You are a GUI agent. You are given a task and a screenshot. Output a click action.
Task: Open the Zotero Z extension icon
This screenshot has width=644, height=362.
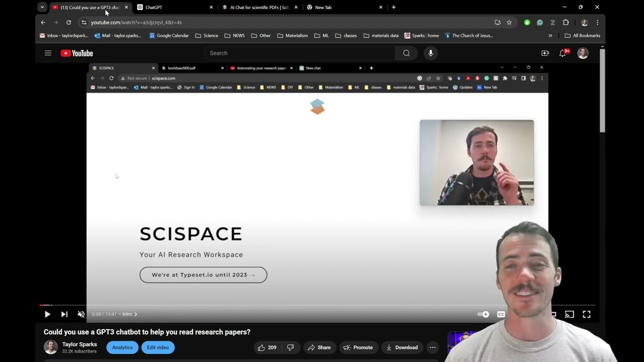552,22
